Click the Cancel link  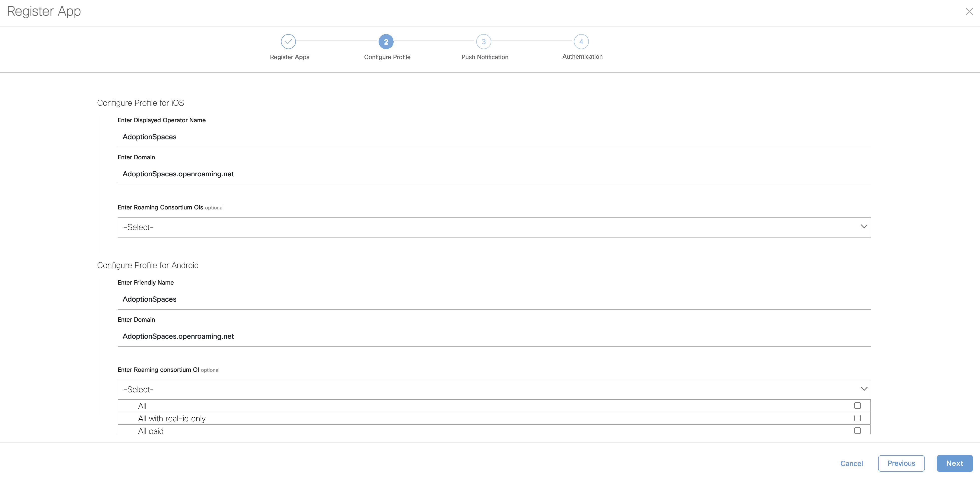pyautogui.click(x=851, y=463)
